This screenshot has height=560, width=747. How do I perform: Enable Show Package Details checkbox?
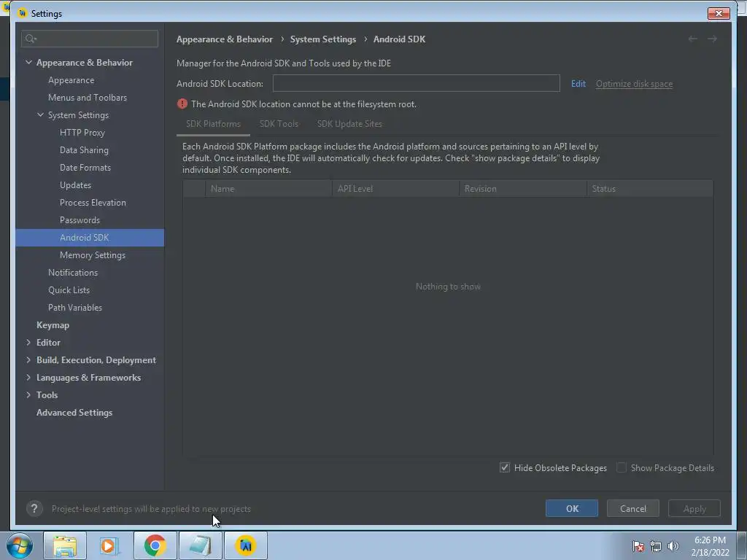coord(622,467)
